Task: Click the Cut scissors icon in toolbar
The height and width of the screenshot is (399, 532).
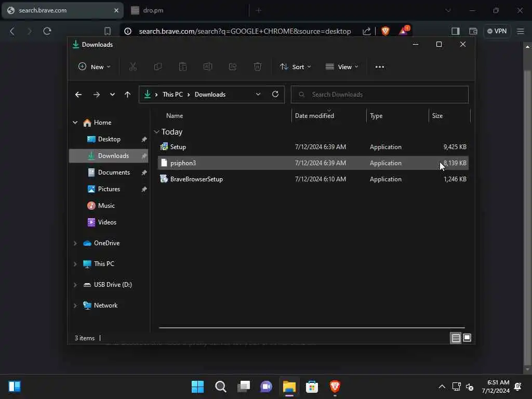Action: [132, 67]
